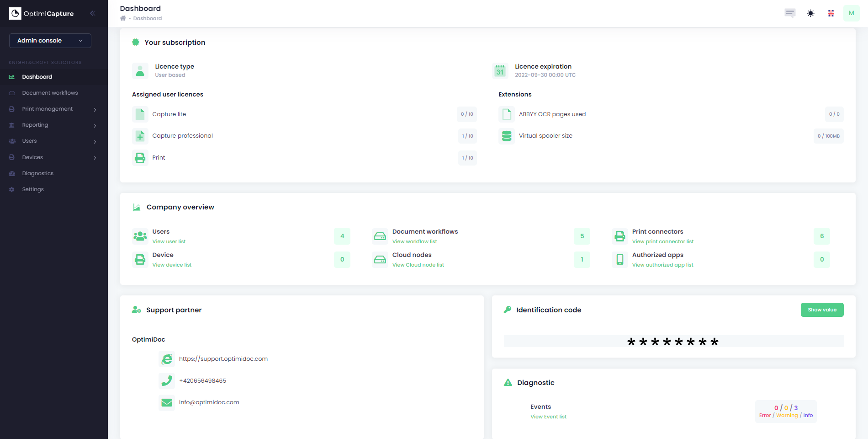
Task: Click the Print licence printer icon
Action: 140,158
